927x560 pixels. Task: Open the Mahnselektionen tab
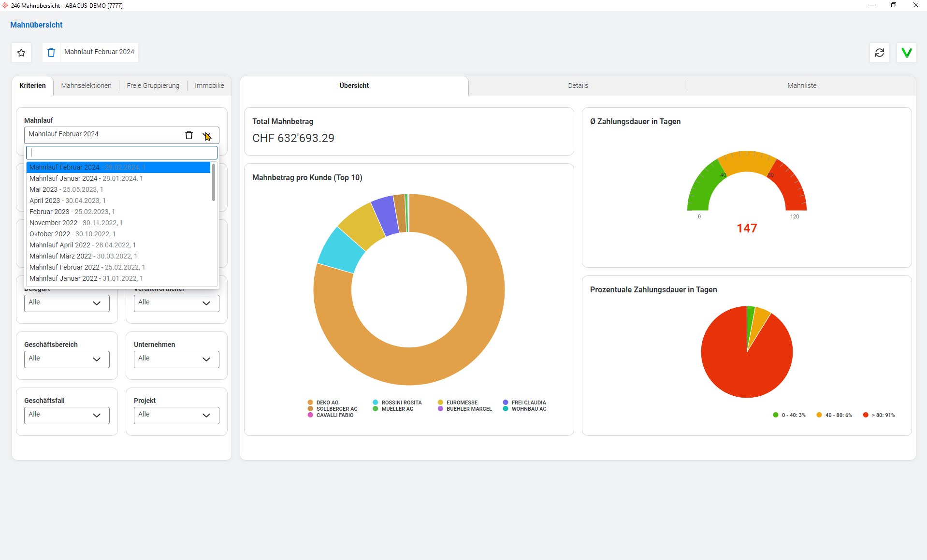click(x=86, y=86)
